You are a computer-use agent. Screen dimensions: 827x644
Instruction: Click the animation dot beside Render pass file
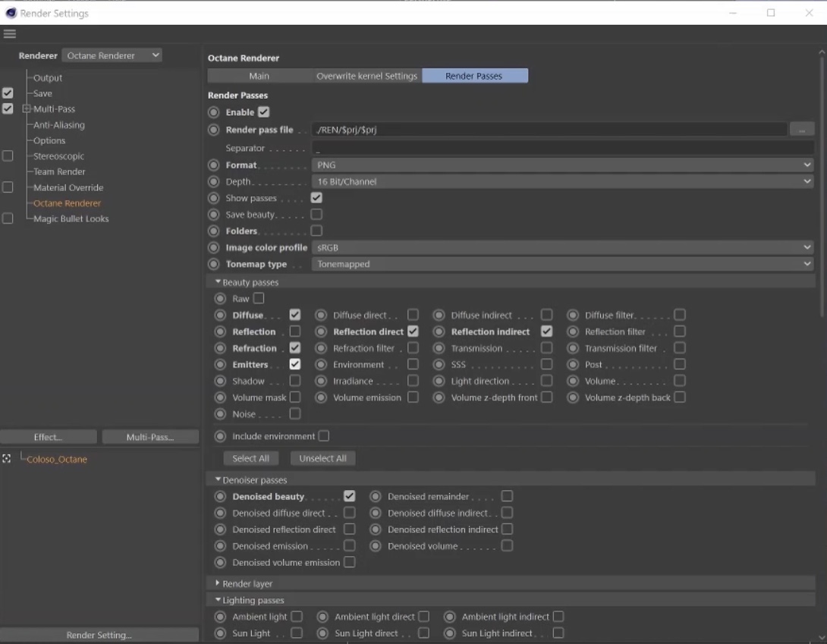coord(214,130)
